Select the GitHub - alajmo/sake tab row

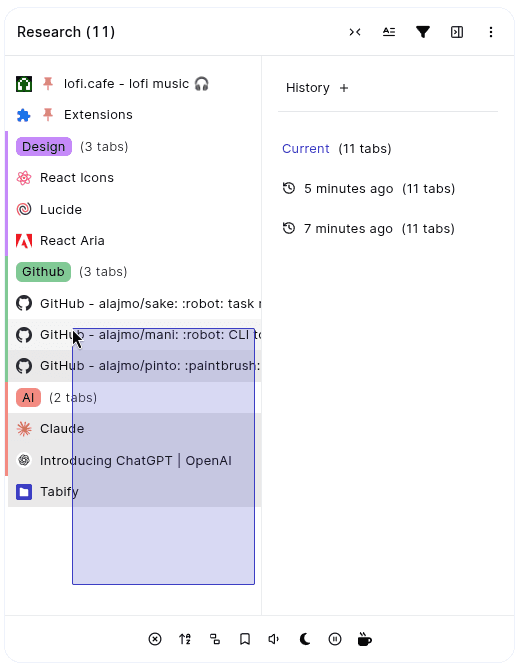(135, 303)
